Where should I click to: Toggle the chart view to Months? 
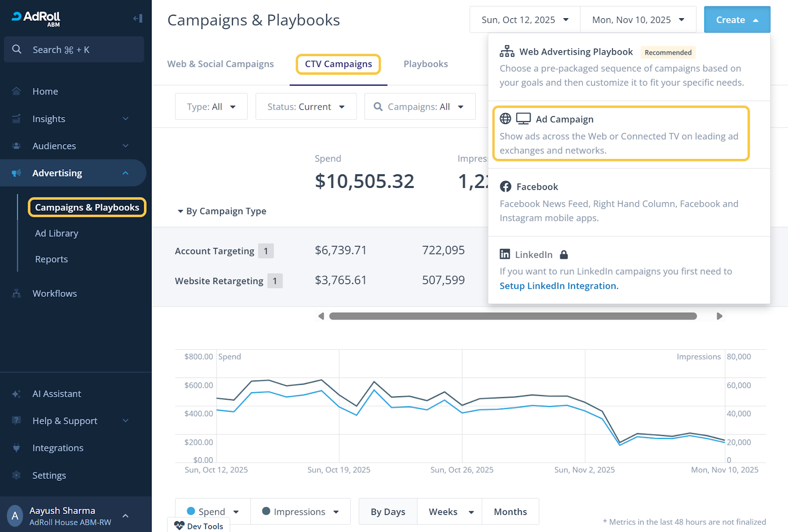pos(510,512)
